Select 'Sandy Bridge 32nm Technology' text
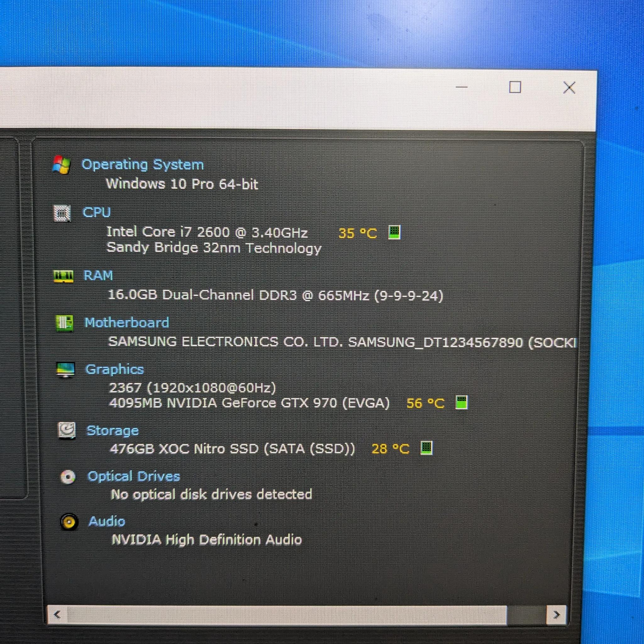644x644 pixels. [x=214, y=248]
